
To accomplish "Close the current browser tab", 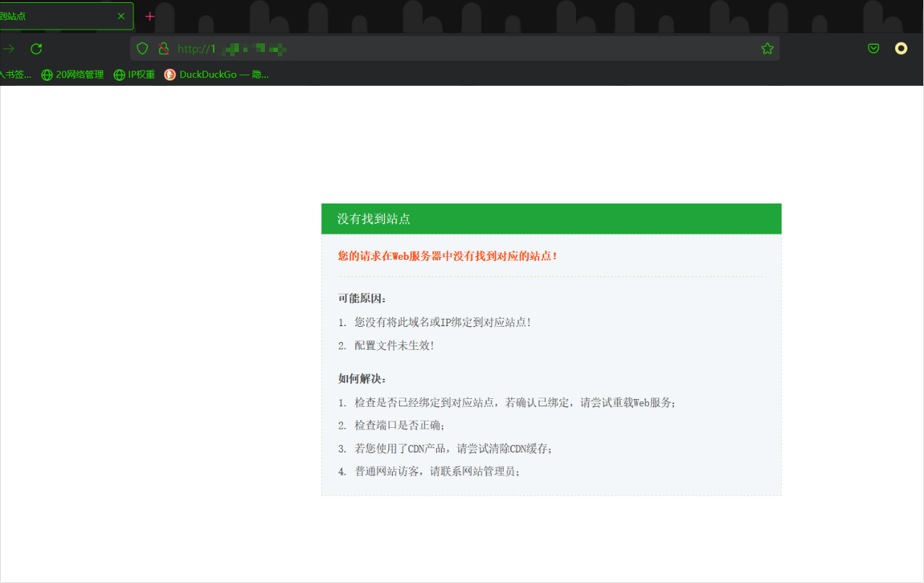I will (121, 16).
